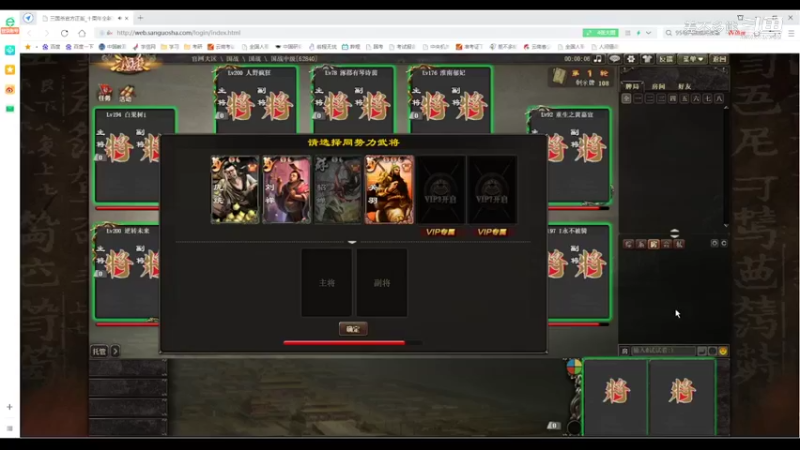Click the four-color kingdom wheel icon
The image size is (800, 450).
tap(574, 366)
